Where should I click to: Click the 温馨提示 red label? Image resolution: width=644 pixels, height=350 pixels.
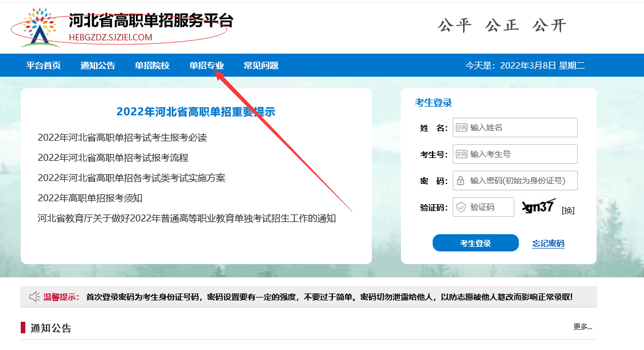60,297
